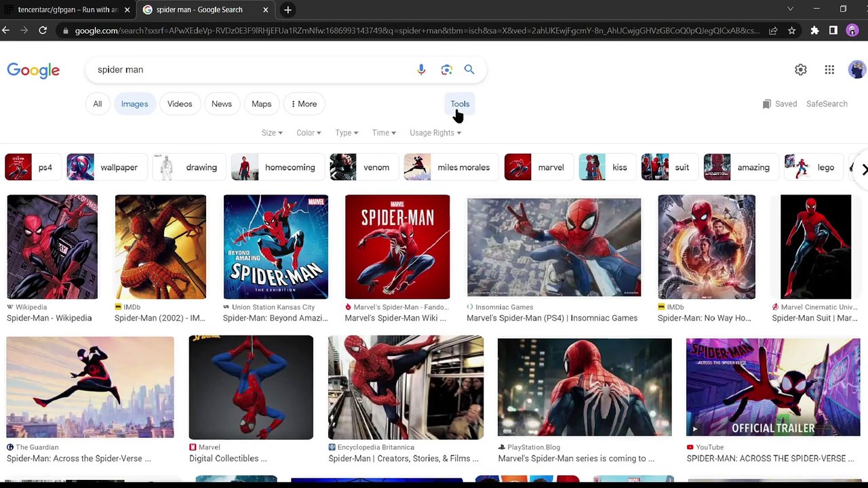The height and width of the screenshot is (488, 868).
Task: Open the YouTube Official Trailer thumbnail
Action: tap(773, 387)
